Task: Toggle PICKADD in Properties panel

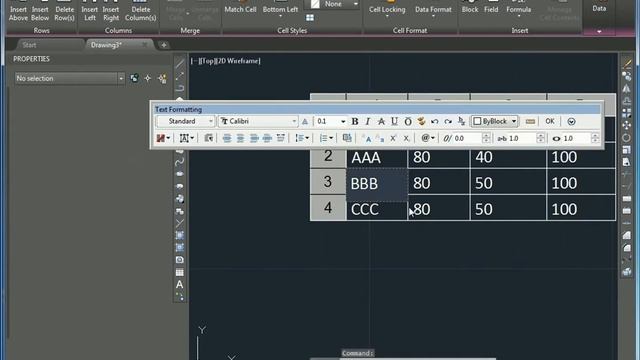Action: (134, 78)
